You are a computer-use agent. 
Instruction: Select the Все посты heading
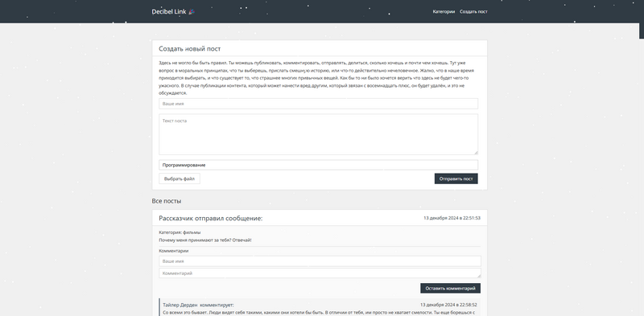pyautogui.click(x=167, y=201)
